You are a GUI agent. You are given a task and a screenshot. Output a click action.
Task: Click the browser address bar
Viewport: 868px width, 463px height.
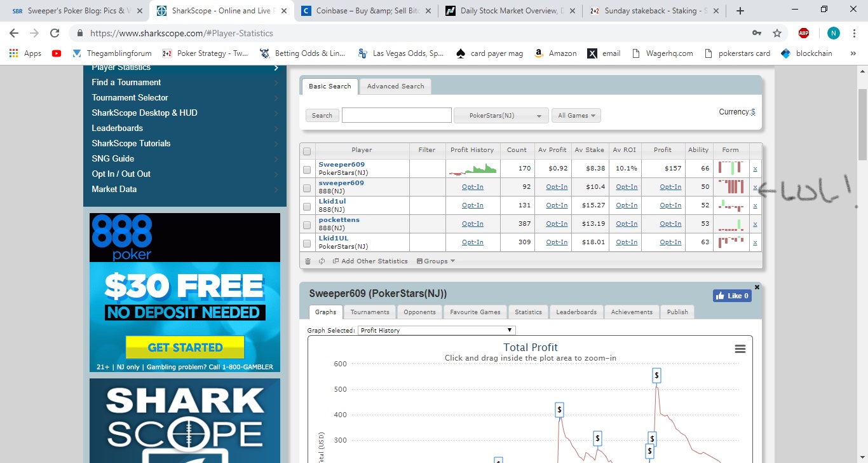[407, 33]
